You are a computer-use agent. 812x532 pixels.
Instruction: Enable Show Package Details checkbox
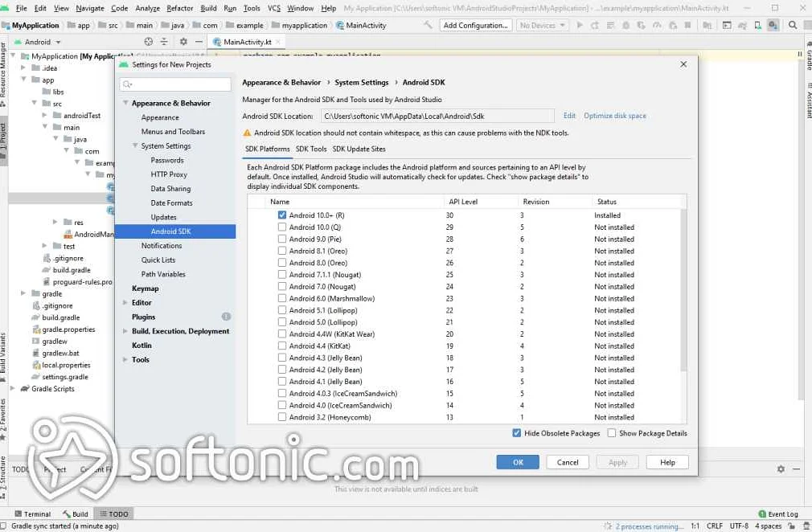pyautogui.click(x=612, y=433)
